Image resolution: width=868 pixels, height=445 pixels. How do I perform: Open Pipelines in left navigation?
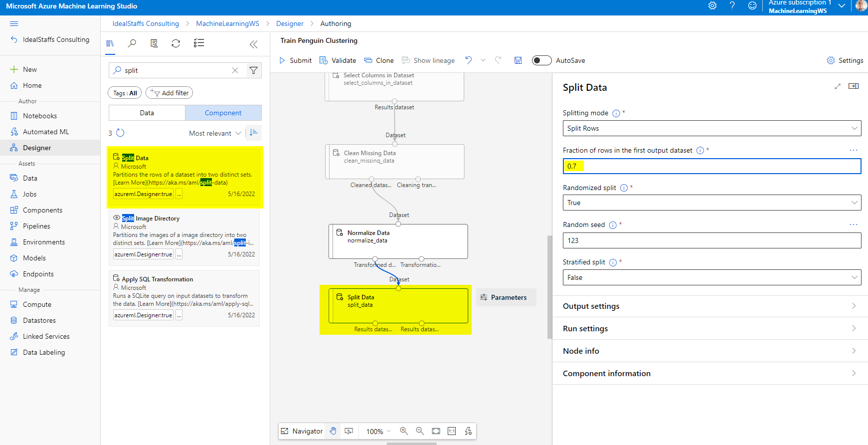[x=36, y=226]
